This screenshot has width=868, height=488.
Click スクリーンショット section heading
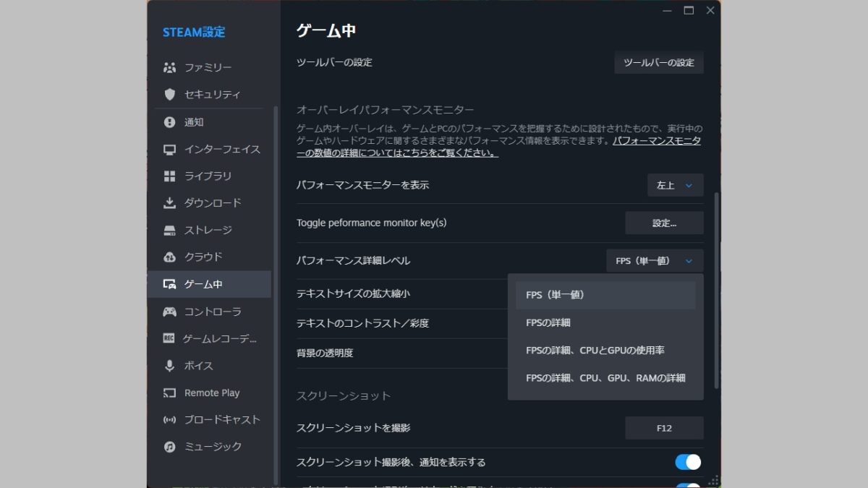[344, 395]
